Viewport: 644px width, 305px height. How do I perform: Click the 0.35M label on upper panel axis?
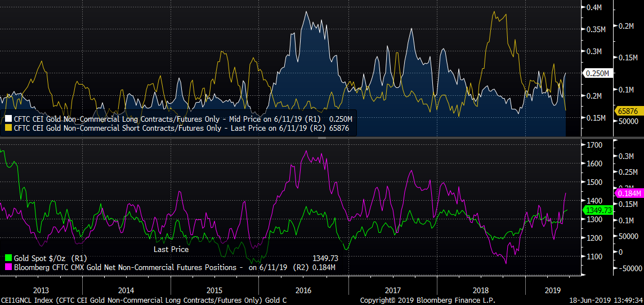tap(596, 29)
